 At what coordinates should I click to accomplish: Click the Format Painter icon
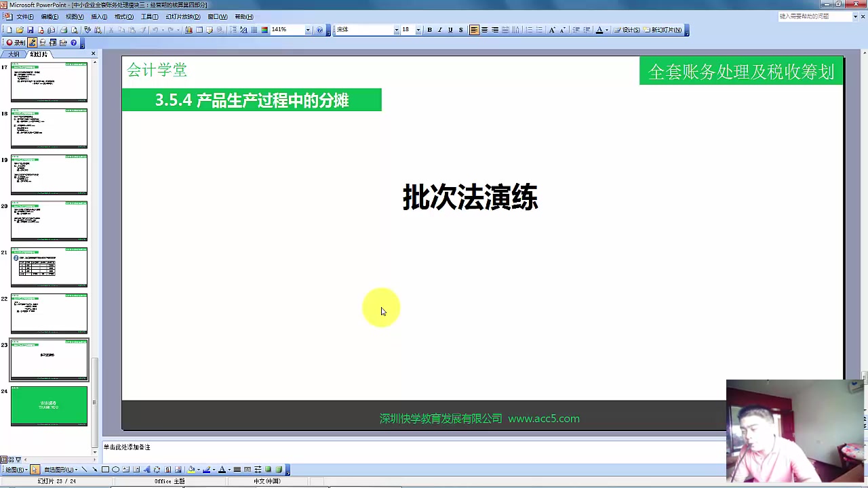pyautogui.click(x=143, y=29)
